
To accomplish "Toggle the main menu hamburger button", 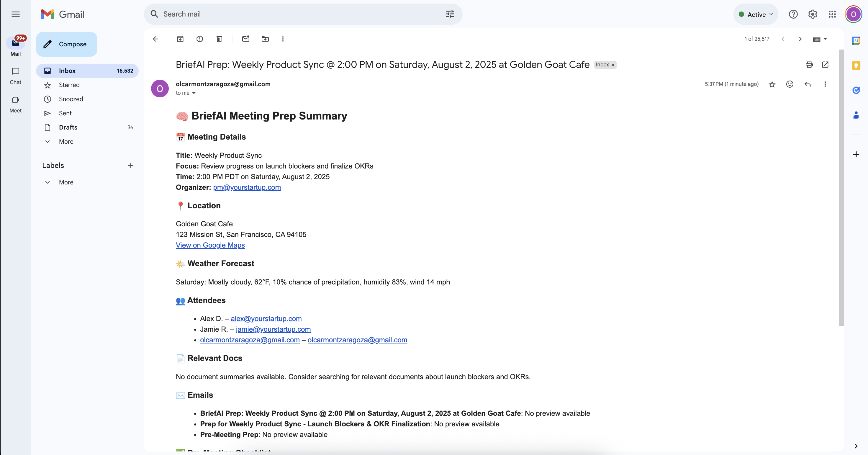I will point(16,14).
